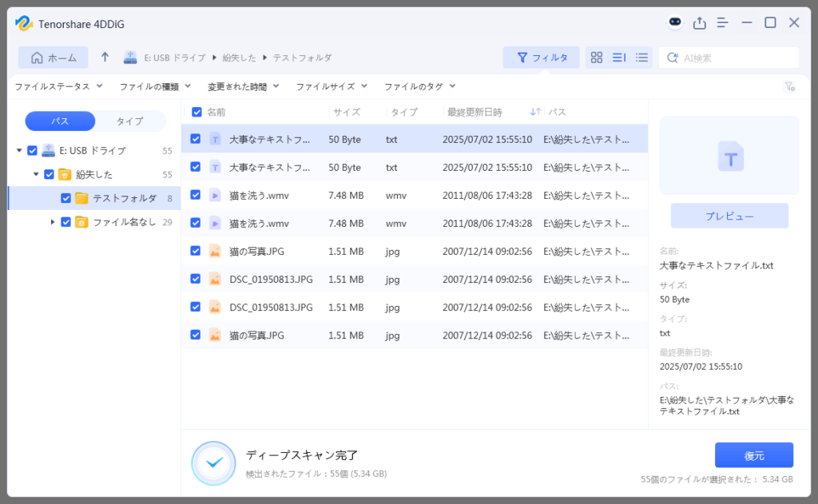Uncheck the 猫を洗う.wmv file checkbox

click(x=196, y=195)
